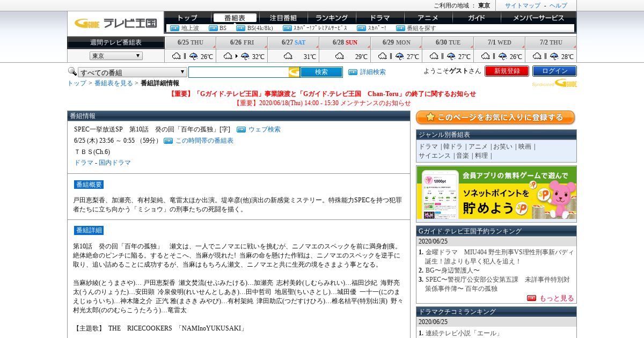This screenshot has height=338, width=644.
Task: Select the メンバーサービス navigation tab
Action: coord(538,18)
